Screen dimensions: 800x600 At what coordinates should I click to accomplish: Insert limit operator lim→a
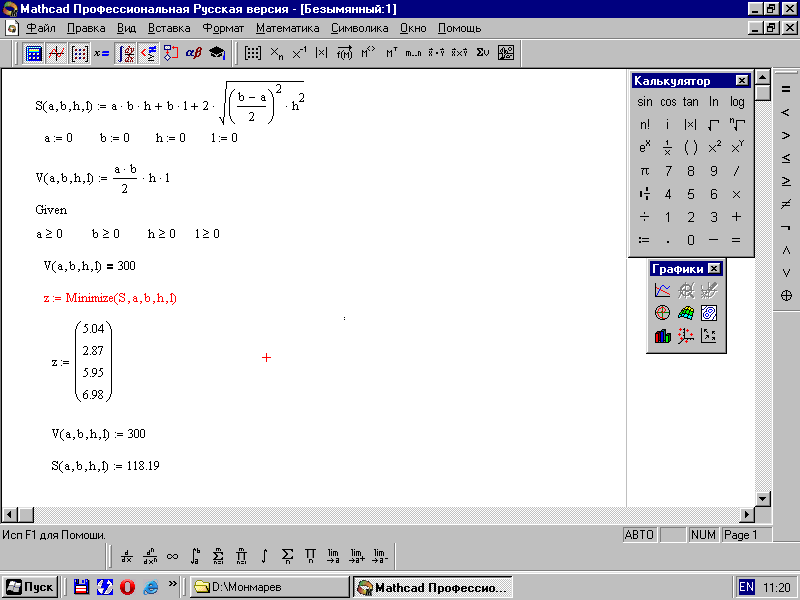(x=333, y=556)
